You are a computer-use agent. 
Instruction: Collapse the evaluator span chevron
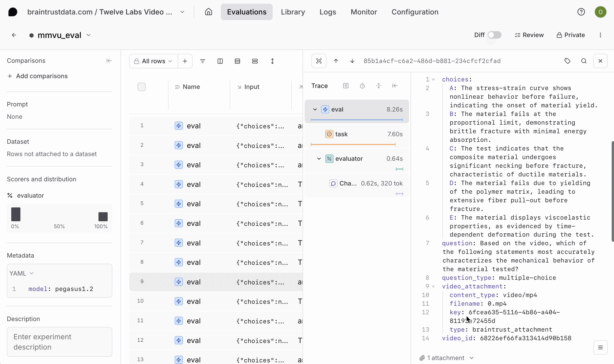click(x=319, y=159)
